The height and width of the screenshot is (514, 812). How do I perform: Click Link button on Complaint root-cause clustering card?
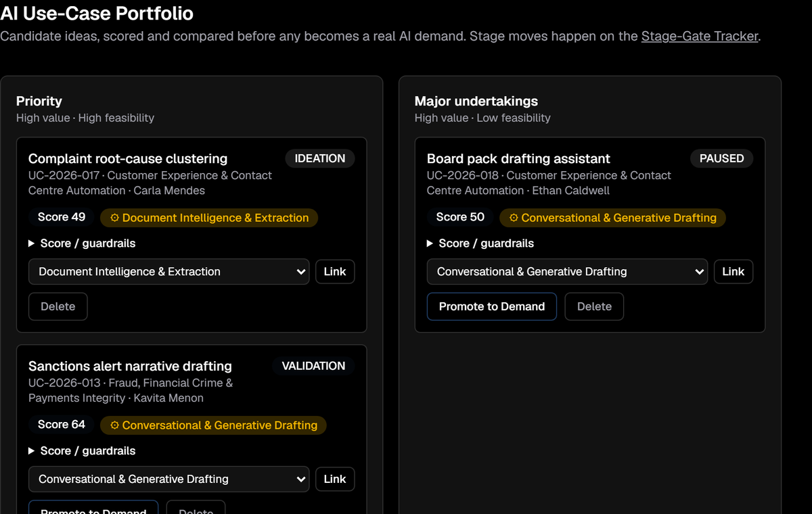pos(335,272)
